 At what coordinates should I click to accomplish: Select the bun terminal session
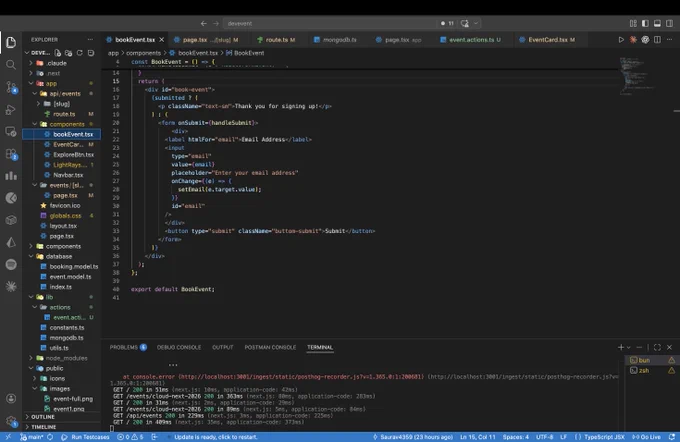(652, 360)
